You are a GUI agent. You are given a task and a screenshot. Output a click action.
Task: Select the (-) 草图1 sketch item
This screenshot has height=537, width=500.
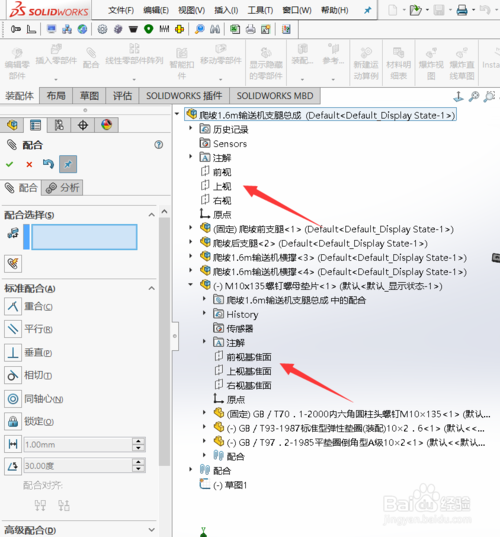[224, 485]
